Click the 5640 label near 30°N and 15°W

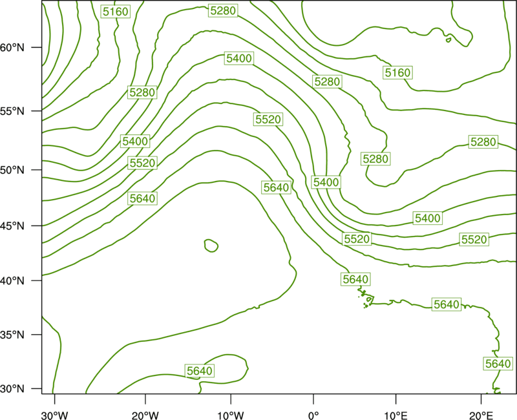[200, 371]
